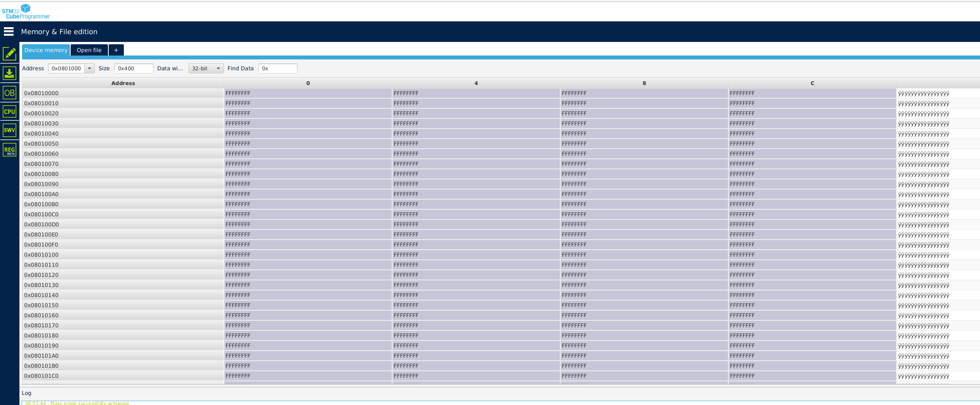Screen dimensions: 980x405
Task: Click the STM32CubeProgrammer logo
Action: [26, 11]
